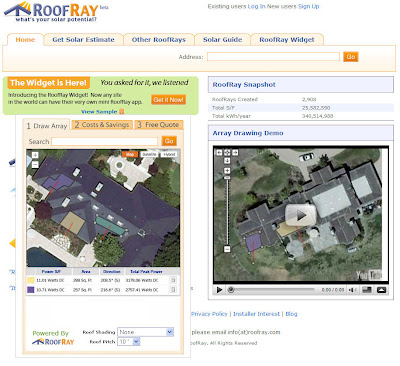Viewport: 400px width, 366px height.
Task: Click the Powered By RoofRay logo
Action: (x=53, y=341)
